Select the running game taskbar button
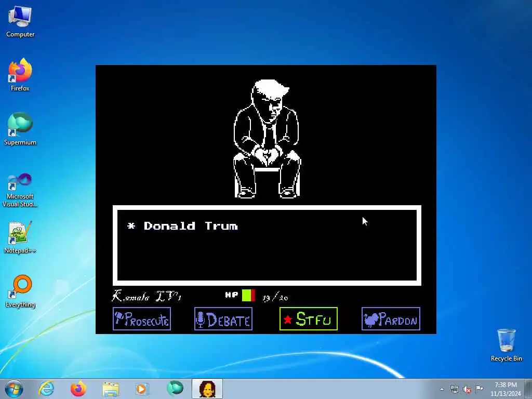Viewport: 532px width, 399px height. click(207, 389)
